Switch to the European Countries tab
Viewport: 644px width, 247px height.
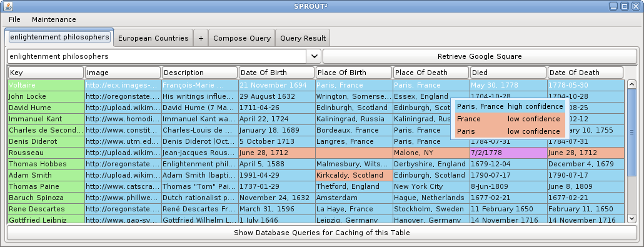(x=153, y=38)
